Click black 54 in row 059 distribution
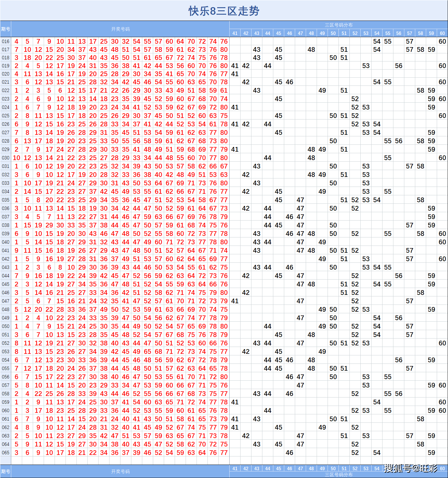 (377, 402)
